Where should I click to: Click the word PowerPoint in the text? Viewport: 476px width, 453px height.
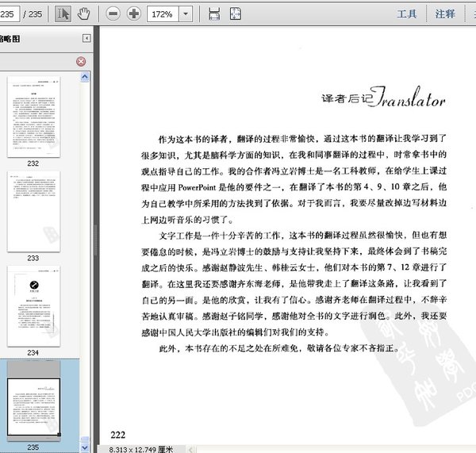click(x=197, y=187)
